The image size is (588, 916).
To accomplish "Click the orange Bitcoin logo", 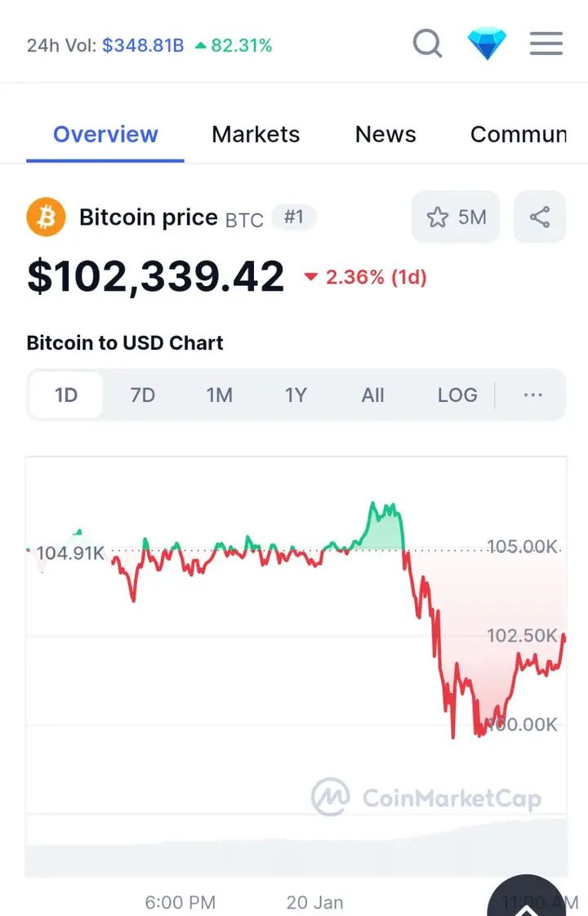I will tap(46, 217).
